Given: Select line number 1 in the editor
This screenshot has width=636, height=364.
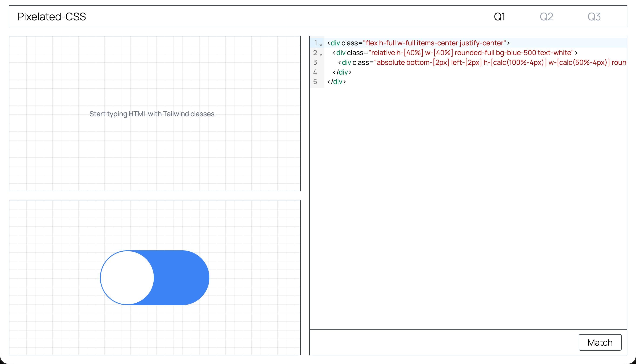Looking at the screenshot, I should tap(315, 43).
